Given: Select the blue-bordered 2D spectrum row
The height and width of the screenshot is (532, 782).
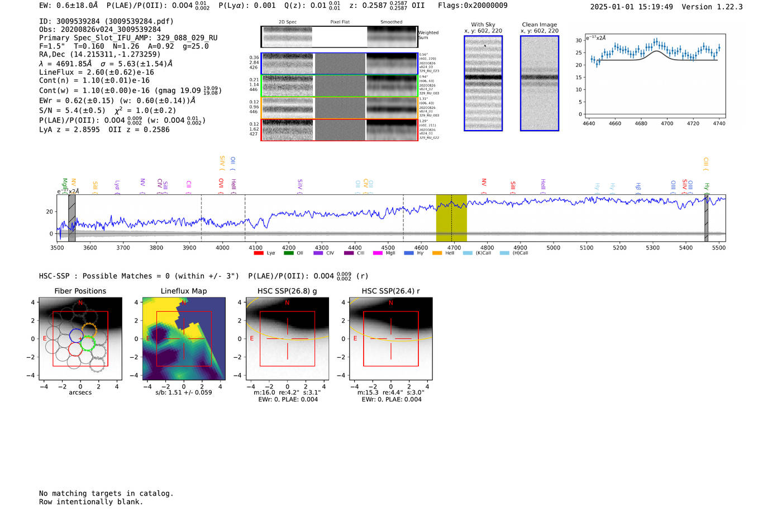Looking at the screenshot, I should coord(340,64).
